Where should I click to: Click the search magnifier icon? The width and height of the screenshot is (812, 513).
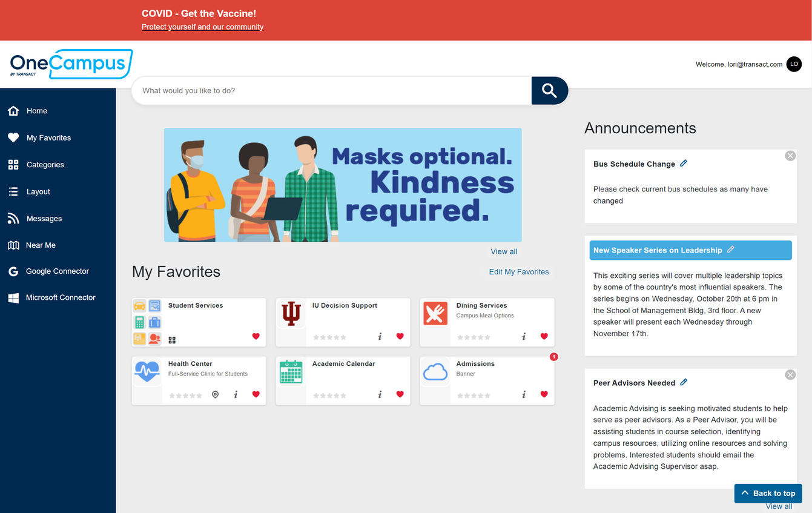point(549,90)
